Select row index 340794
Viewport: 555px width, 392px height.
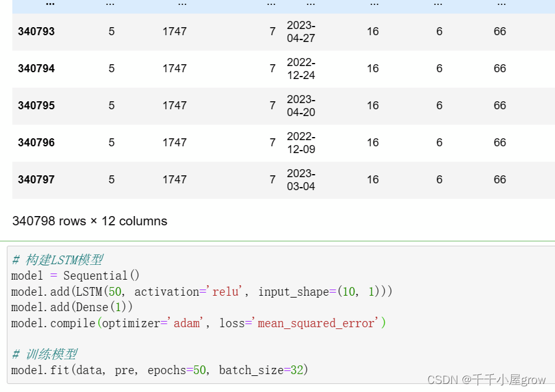pyautogui.click(x=36, y=69)
